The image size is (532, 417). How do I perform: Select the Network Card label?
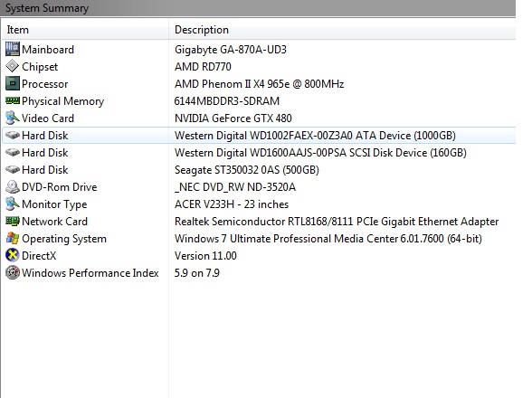tap(54, 222)
